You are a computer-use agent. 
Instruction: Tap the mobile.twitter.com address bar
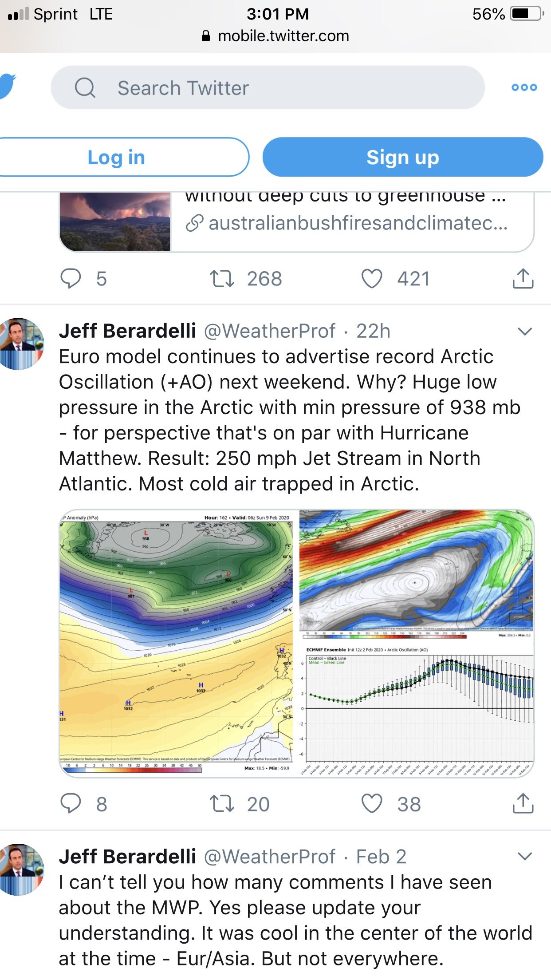pos(275,36)
